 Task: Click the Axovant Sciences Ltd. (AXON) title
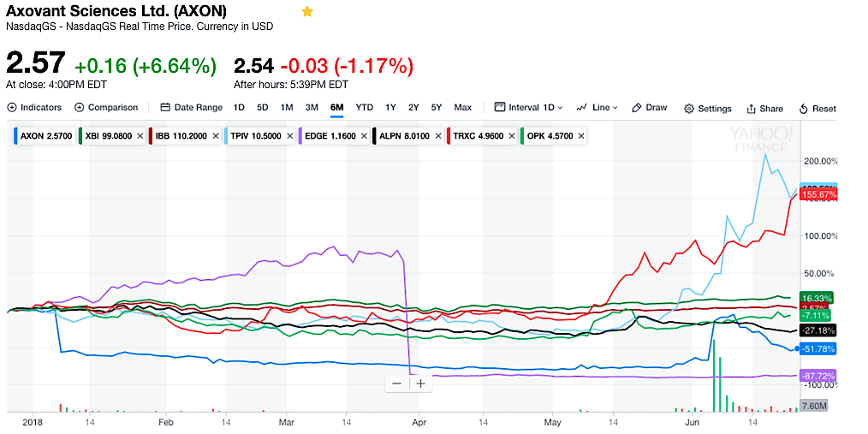(x=116, y=10)
